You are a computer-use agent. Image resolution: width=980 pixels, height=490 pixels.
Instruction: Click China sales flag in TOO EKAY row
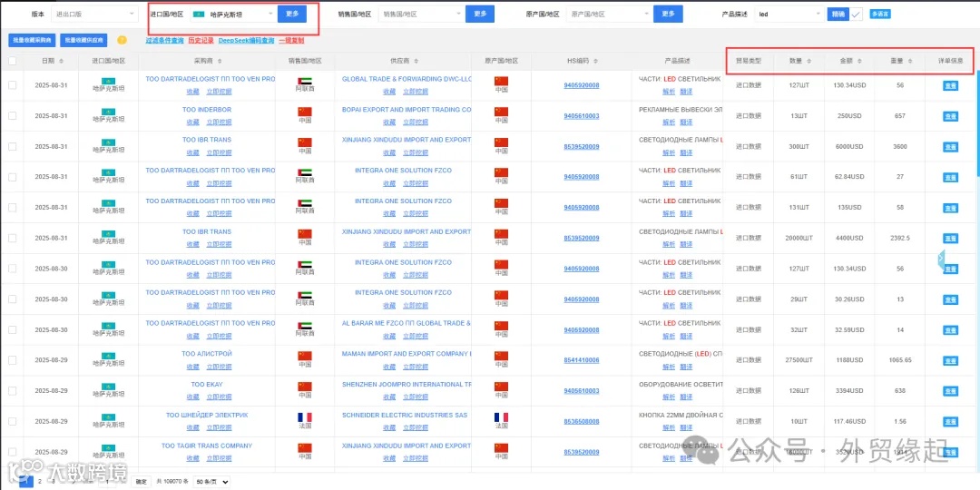pos(305,387)
